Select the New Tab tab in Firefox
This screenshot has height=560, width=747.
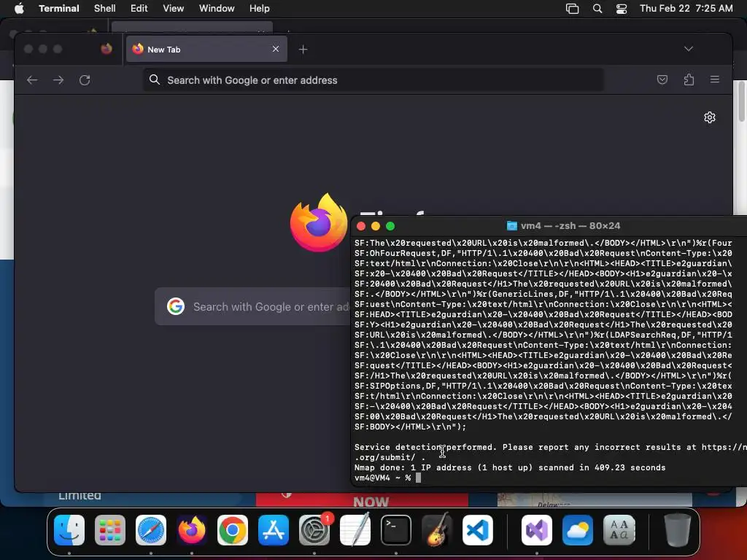[x=206, y=49]
